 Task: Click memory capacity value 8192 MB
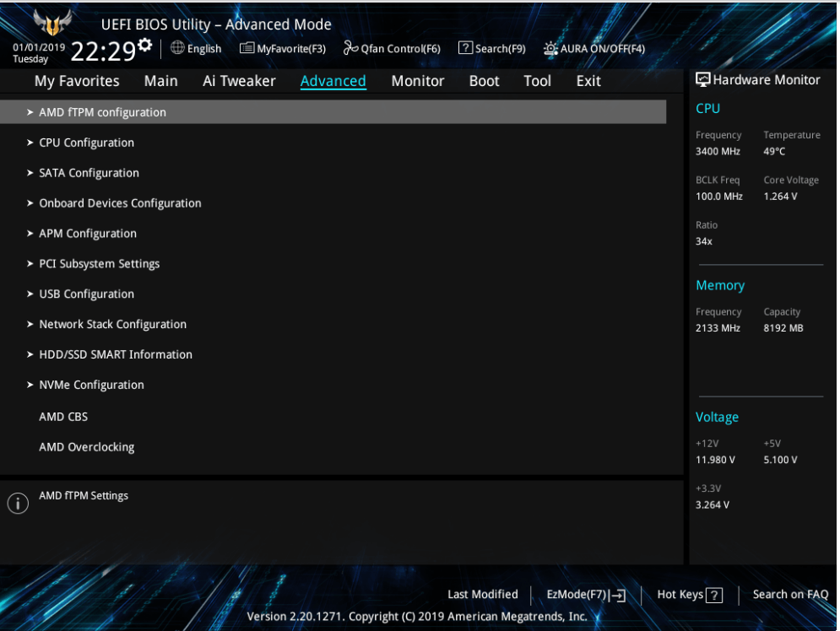tap(783, 328)
